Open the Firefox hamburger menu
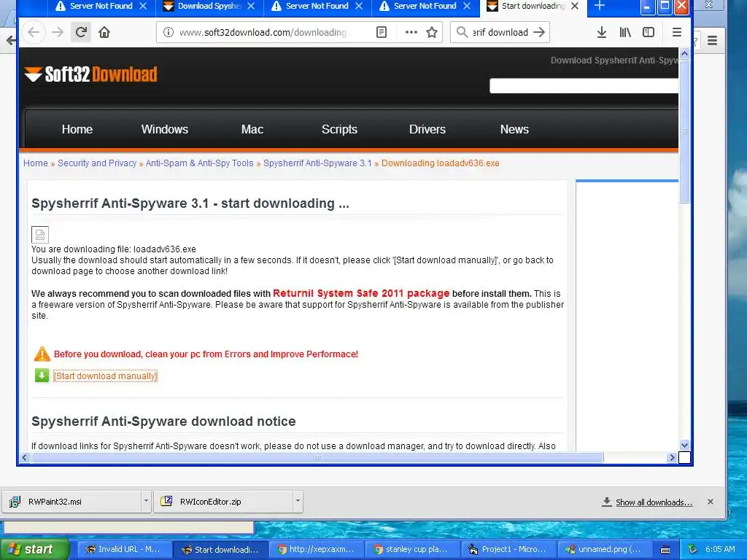747x560 pixels. (x=676, y=32)
